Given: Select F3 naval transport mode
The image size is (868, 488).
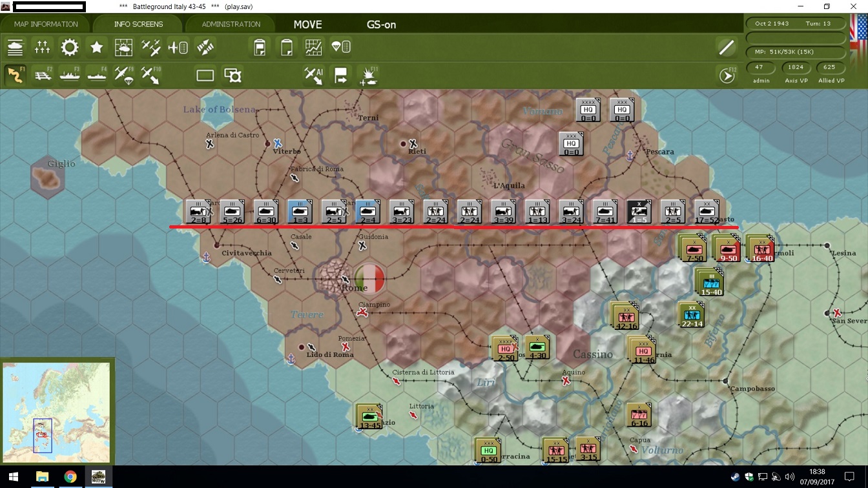Looking at the screenshot, I should 70,75.
